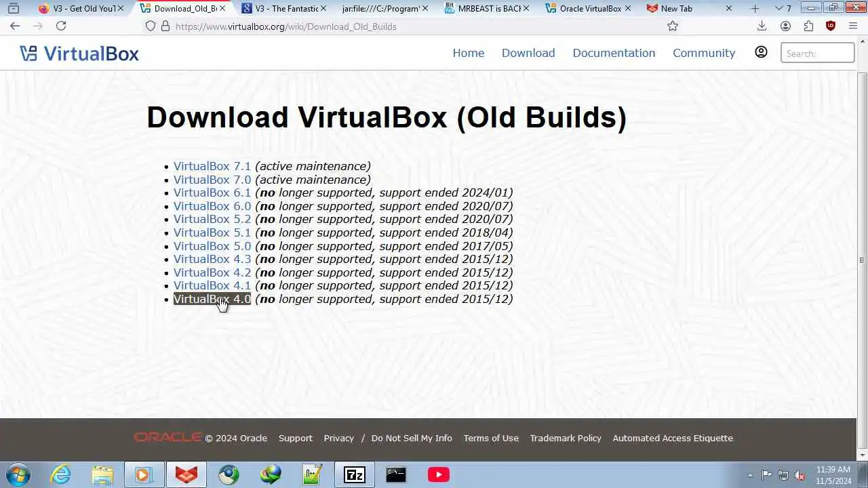Open the Community nav link
The image size is (868, 488).
704,53
